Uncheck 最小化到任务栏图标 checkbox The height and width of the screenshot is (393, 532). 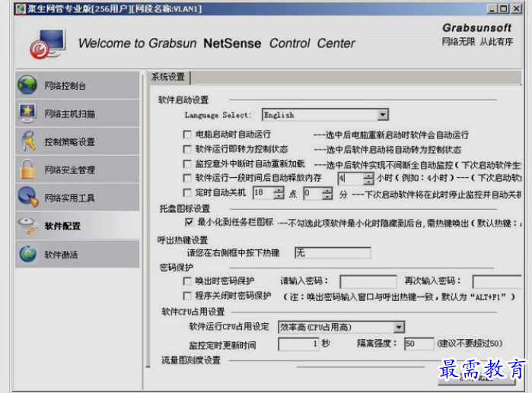[x=189, y=222]
